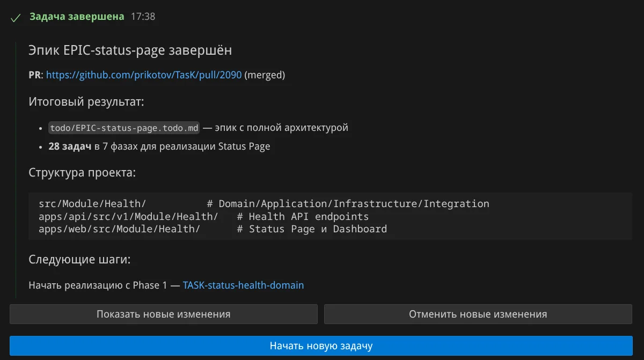The image size is (644, 360).
Task: Click the 'Следующие шаги:' heading
Action: coord(79,260)
